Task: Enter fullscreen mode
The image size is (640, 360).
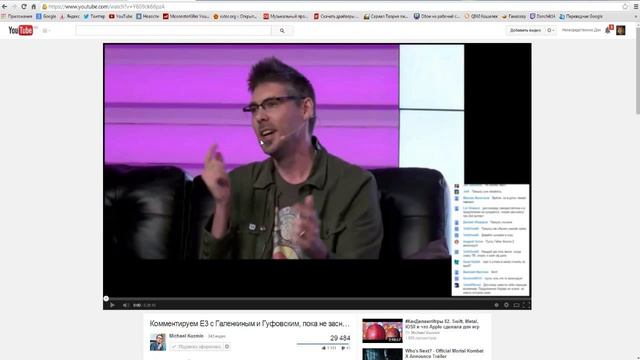Action: point(526,305)
